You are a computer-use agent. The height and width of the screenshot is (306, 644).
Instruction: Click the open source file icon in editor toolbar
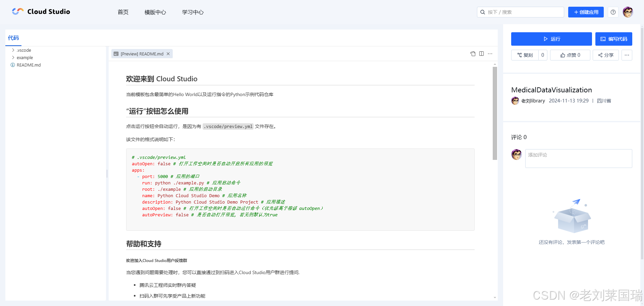coord(473,54)
